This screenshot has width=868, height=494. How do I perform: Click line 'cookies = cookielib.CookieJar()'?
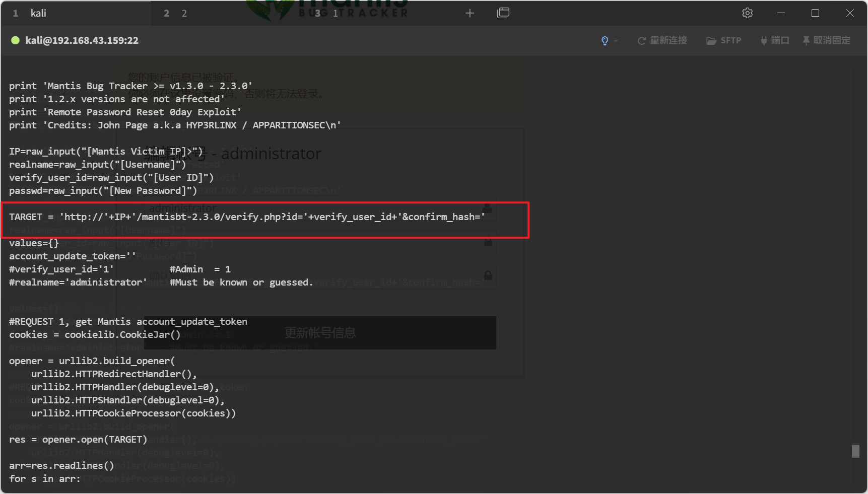click(x=95, y=335)
